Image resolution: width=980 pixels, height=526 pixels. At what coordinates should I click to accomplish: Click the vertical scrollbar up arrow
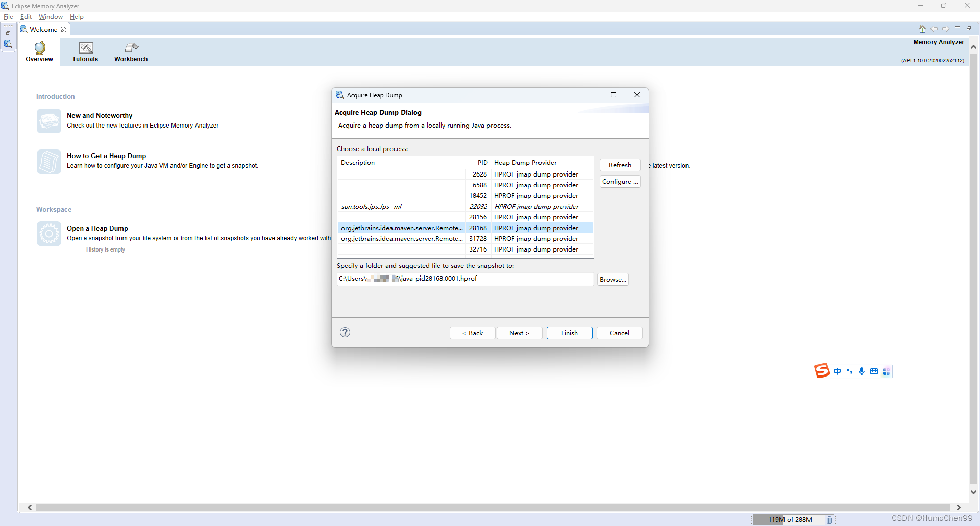[973, 47]
